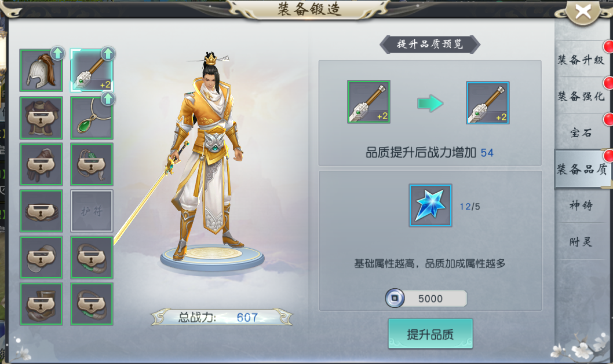Close the 装备锻造 forging window
This screenshot has height=364, width=613.
pos(583,12)
